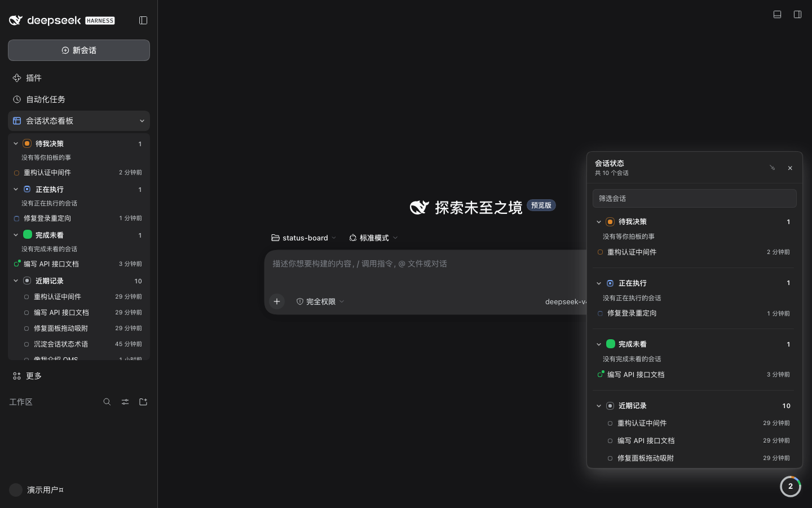Collapse 完成未看 in the floating panel
This screenshot has height=508, width=812.
pos(599,344)
